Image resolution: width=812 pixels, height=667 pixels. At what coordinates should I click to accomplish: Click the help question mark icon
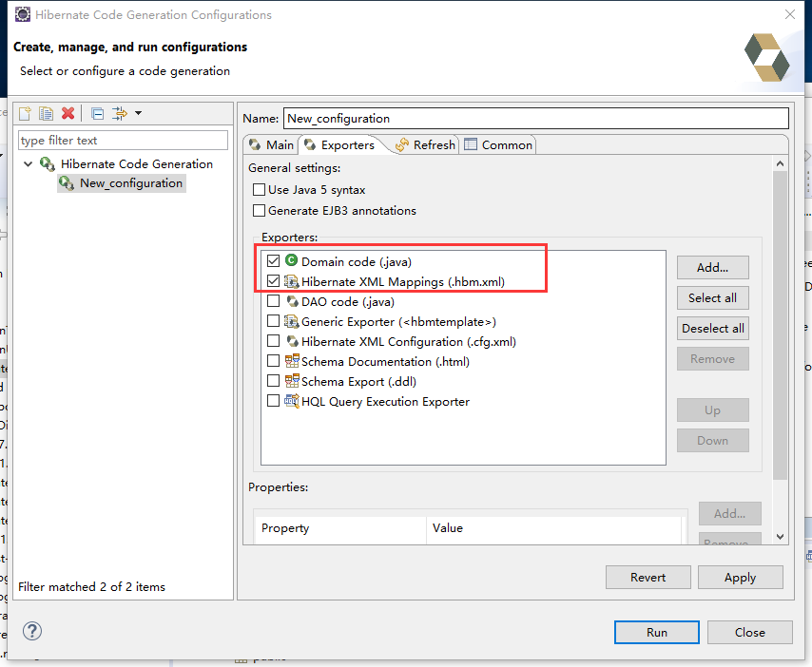click(32, 631)
